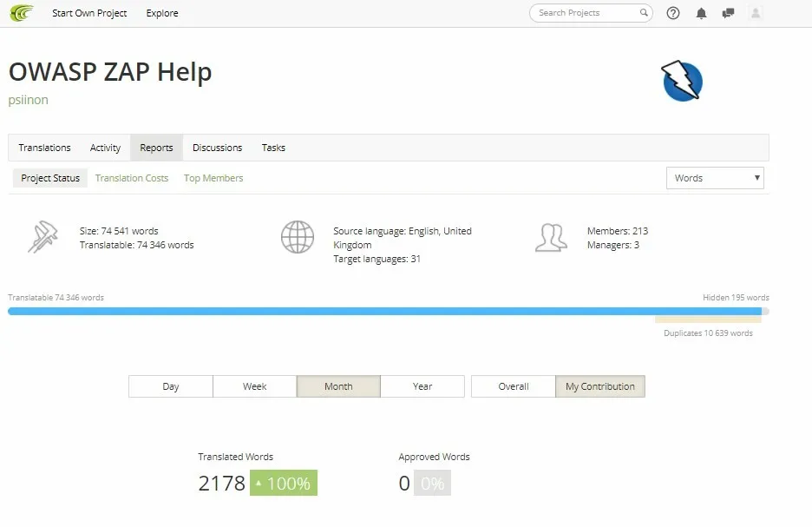Open the help question mark icon
The height and width of the screenshot is (527, 812).
pos(672,13)
